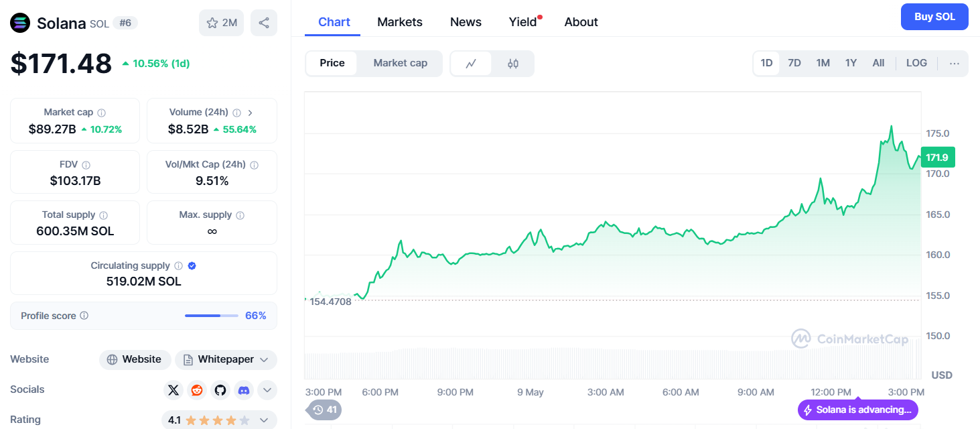This screenshot has width=980, height=429.
Task: Click the Profile score info icon
Action: pyautogui.click(x=84, y=315)
